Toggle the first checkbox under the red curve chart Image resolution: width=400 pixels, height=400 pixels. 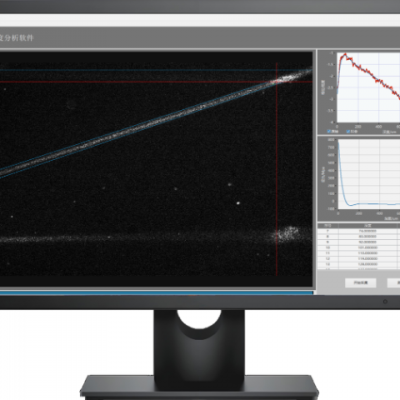click(329, 132)
